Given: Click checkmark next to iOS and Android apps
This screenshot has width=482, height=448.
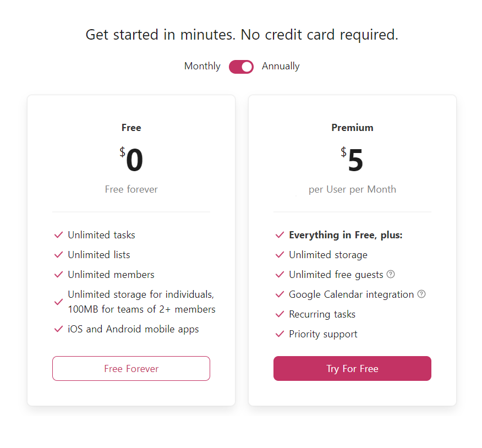Looking at the screenshot, I should point(58,329).
